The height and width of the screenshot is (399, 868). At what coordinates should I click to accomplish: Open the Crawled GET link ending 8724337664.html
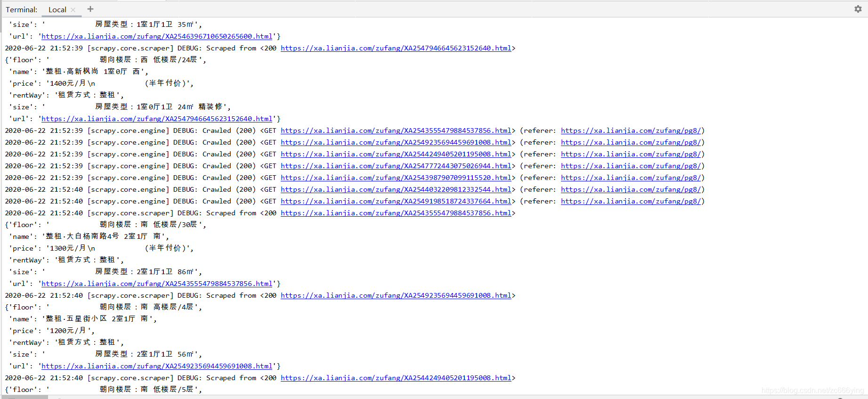[x=396, y=201]
